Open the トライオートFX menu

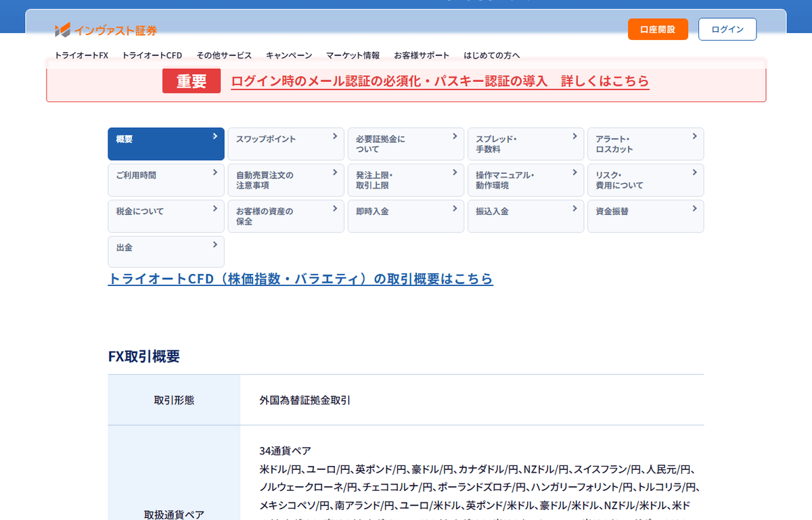pyautogui.click(x=81, y=55)
